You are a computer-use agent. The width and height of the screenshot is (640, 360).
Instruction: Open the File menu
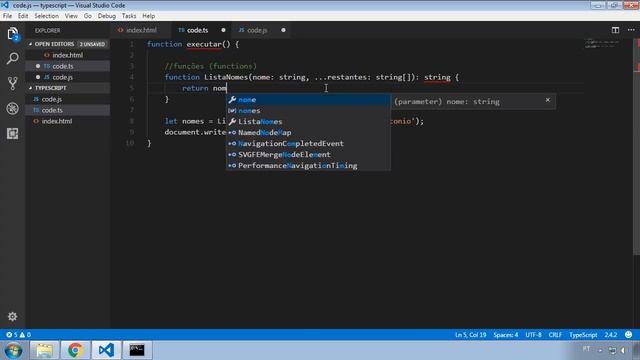coord(7,16)
